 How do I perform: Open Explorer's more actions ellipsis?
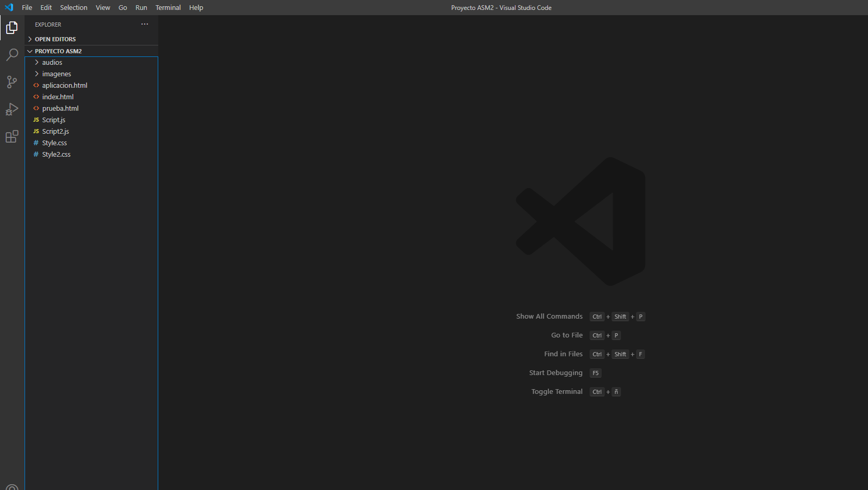click(145, 24)
